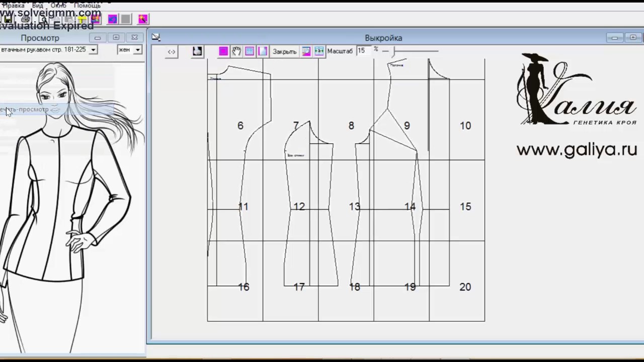Screen dimensions: 644x362
Task: Click page number 10 on the pattern sheet
Action: [465, 126]
